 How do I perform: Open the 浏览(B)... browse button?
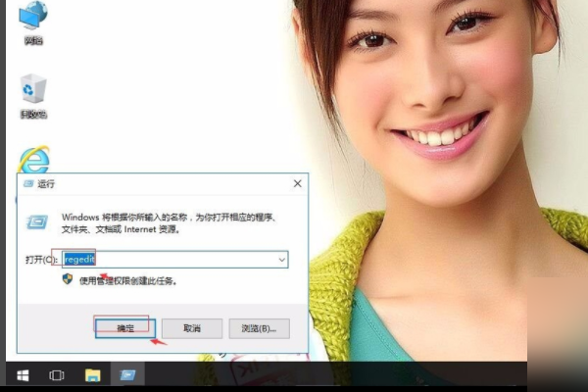(x=259, y=328)
